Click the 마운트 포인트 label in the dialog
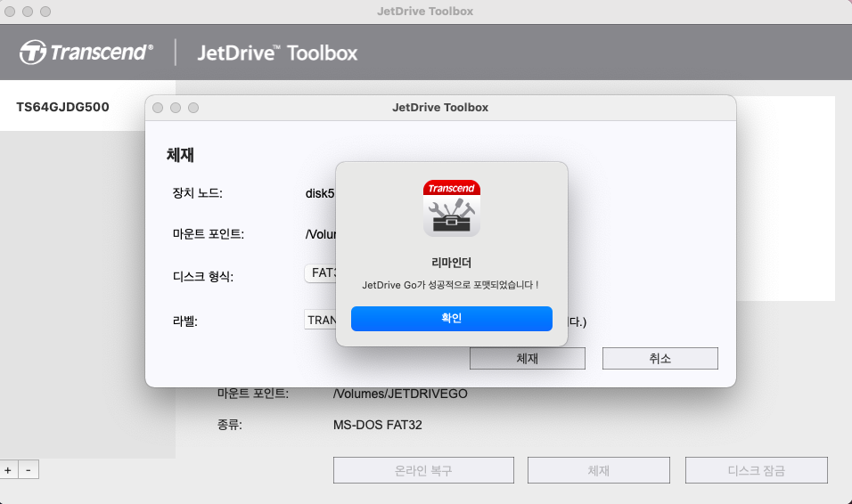This screenshot has height=504, width=852. [x=209, y=234]
